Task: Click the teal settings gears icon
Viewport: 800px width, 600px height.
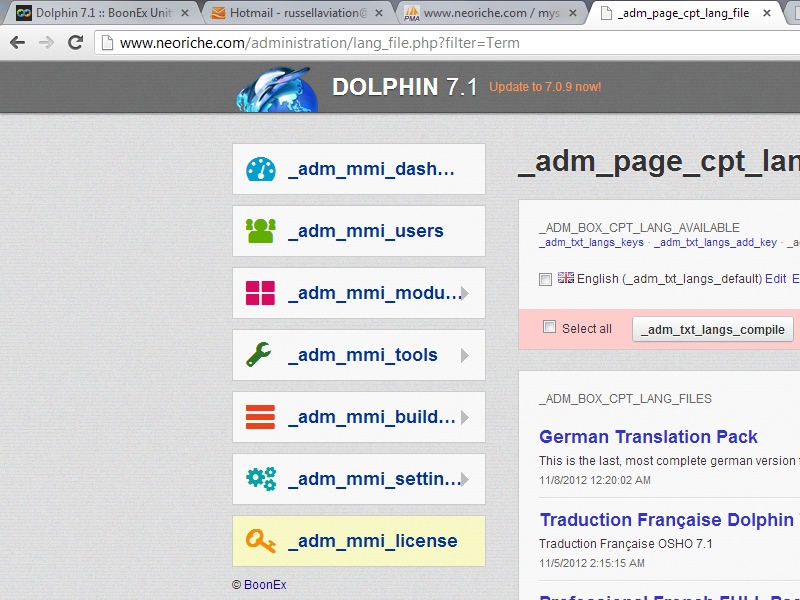Action: 260,479
